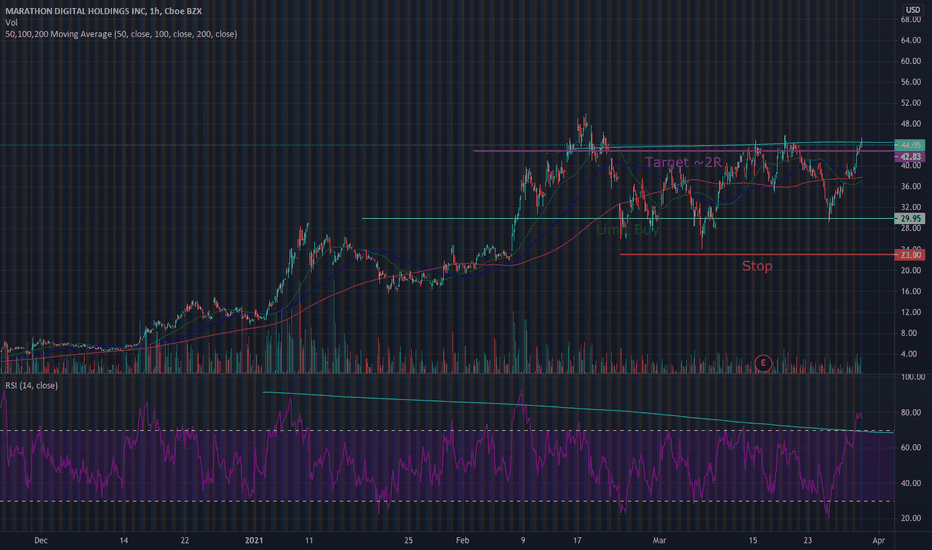Select the 'Target ~2R' annotation text
Screen dimensions: 932x550
pos(683,162)
